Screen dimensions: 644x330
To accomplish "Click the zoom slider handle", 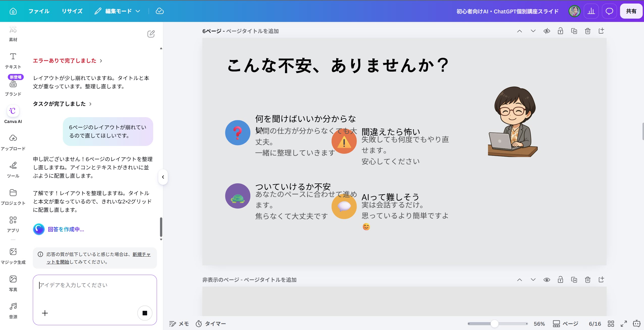I will (x=495, y=324).
